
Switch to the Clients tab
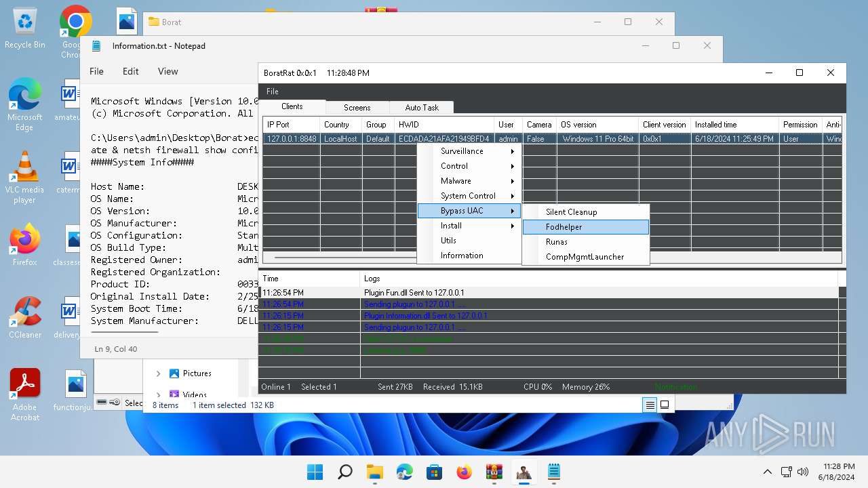coord(292,106)
